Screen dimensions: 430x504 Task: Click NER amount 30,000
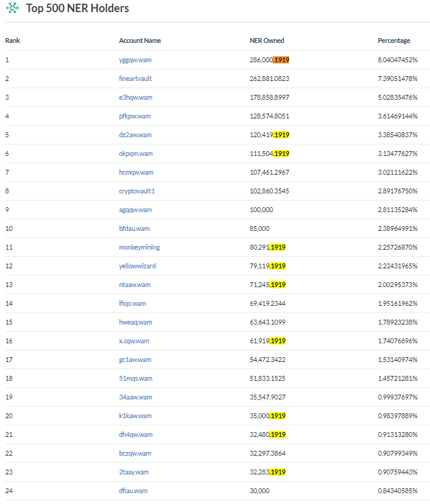pyautogui.click(x=259, y=491)
